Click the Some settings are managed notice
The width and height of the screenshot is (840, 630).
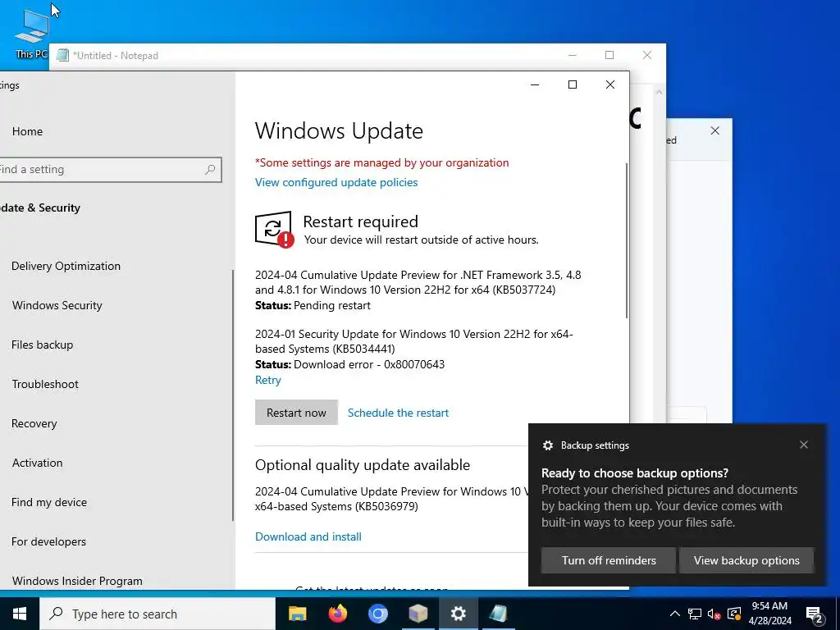(382, 163)
